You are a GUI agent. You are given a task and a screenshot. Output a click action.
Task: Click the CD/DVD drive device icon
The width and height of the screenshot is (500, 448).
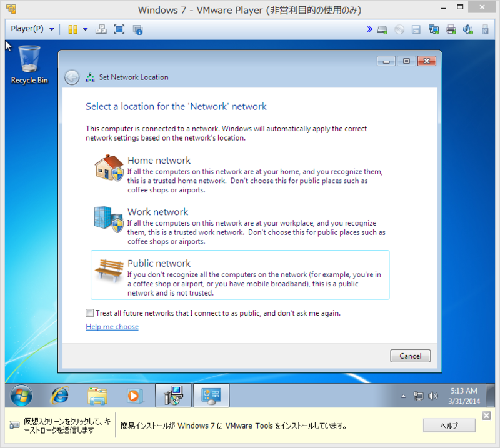point(399,29)
